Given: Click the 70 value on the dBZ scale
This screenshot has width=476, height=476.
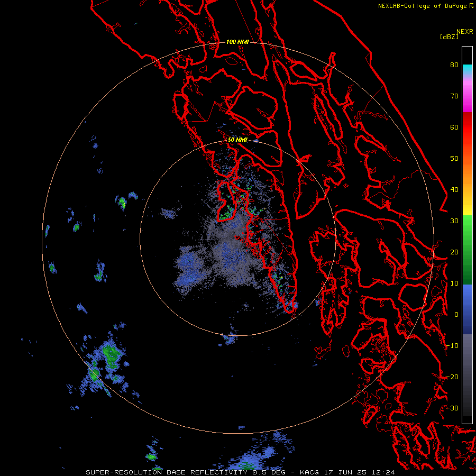Looking at the screenshot, I should [x=454, y=96].
